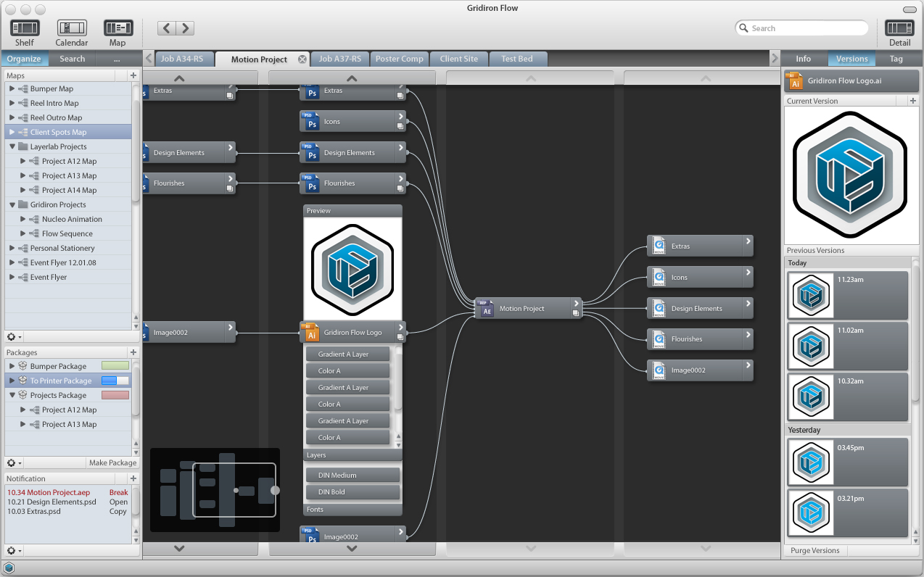Click the Motion Project After Effects node icon
Image resolution: width=924 pixels, height=577 pixels.
tap(487, 309)
